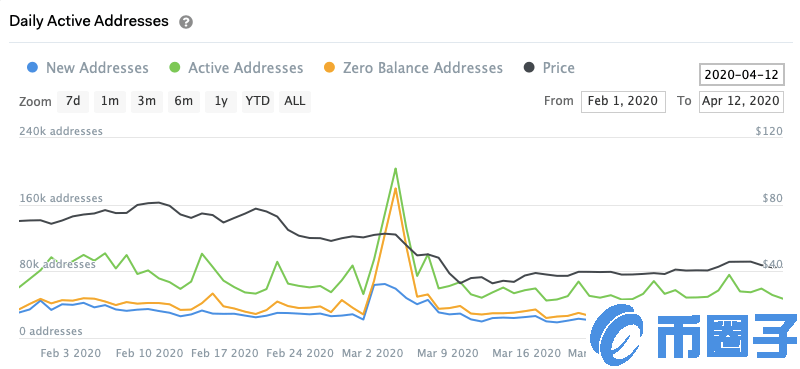Select the 3m zoom option

click(147, 102)
